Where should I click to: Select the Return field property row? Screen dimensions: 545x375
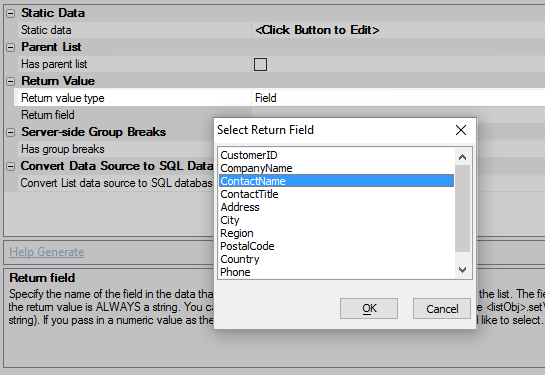pyautogui.click(x=48, y=115)
